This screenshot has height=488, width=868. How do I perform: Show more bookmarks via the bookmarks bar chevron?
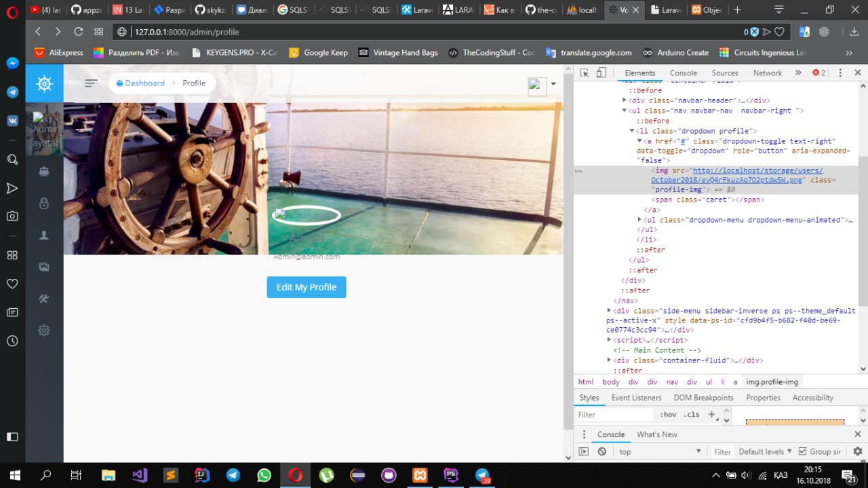point(849,52)
